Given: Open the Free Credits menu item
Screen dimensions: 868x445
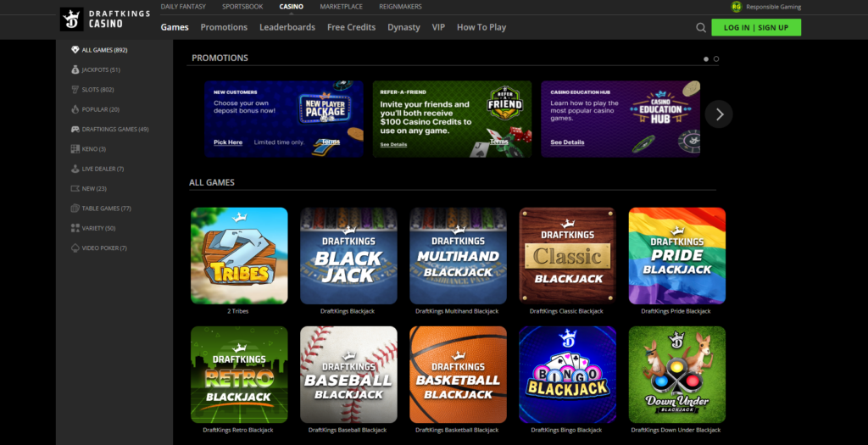Looking at the screenshot, I should [x=352, y=27].
